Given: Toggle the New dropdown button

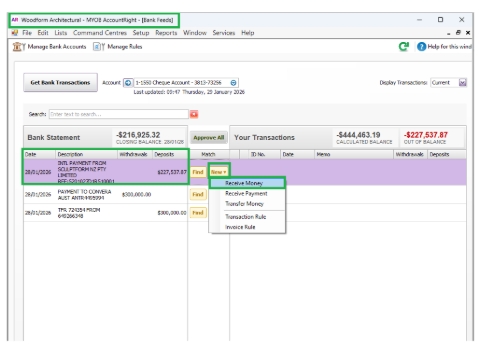Looking at the screenshot, I should coord(219,172).
